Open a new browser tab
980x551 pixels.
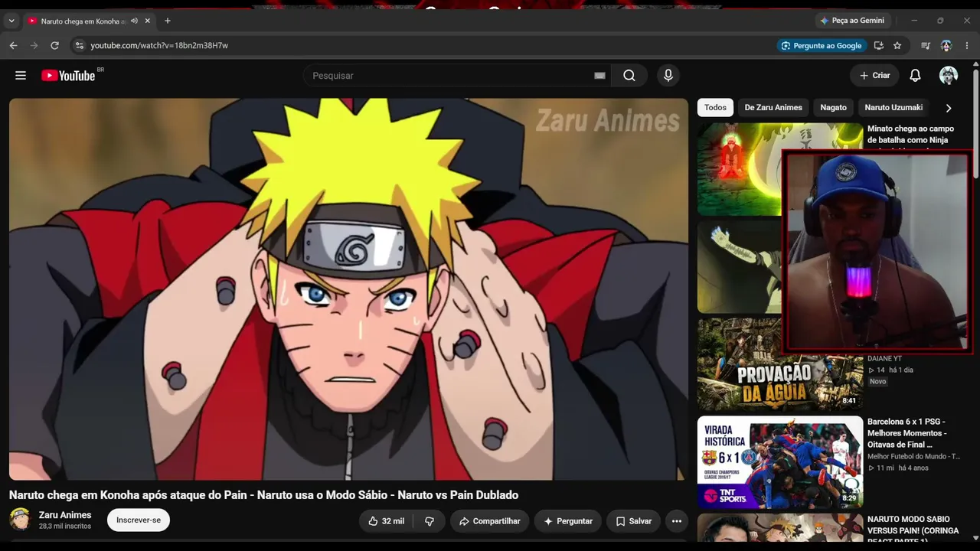pos(168,21)
